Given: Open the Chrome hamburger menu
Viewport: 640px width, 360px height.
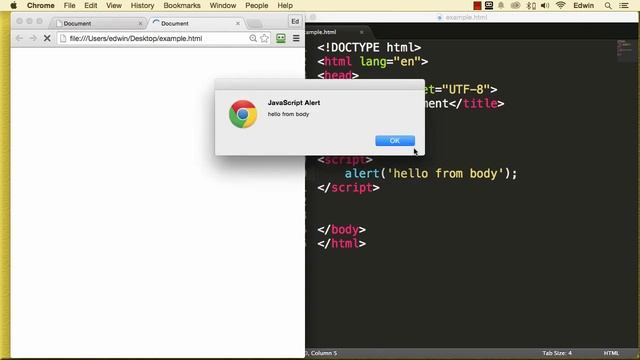Looking at the screenshot, I should (x=296, y=38).
